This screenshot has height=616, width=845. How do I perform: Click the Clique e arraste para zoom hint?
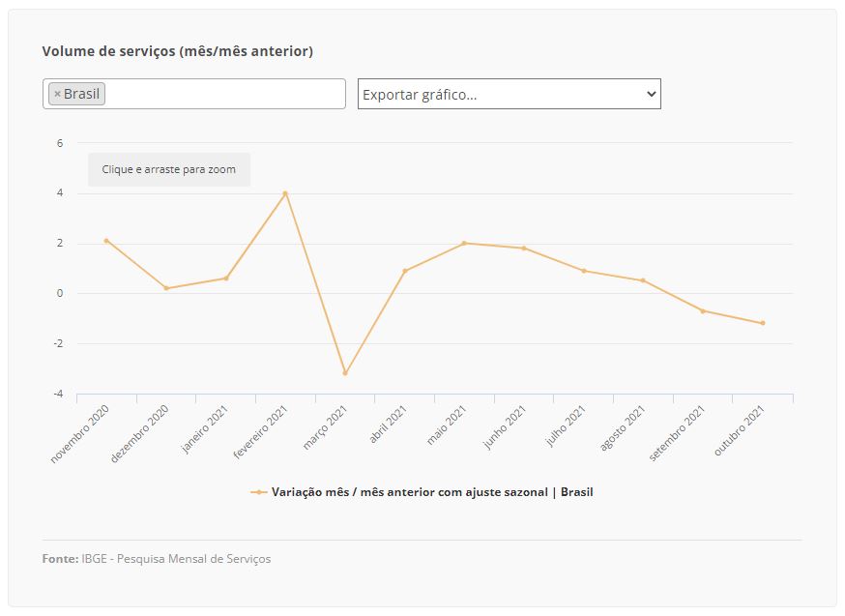coord(169,170)
